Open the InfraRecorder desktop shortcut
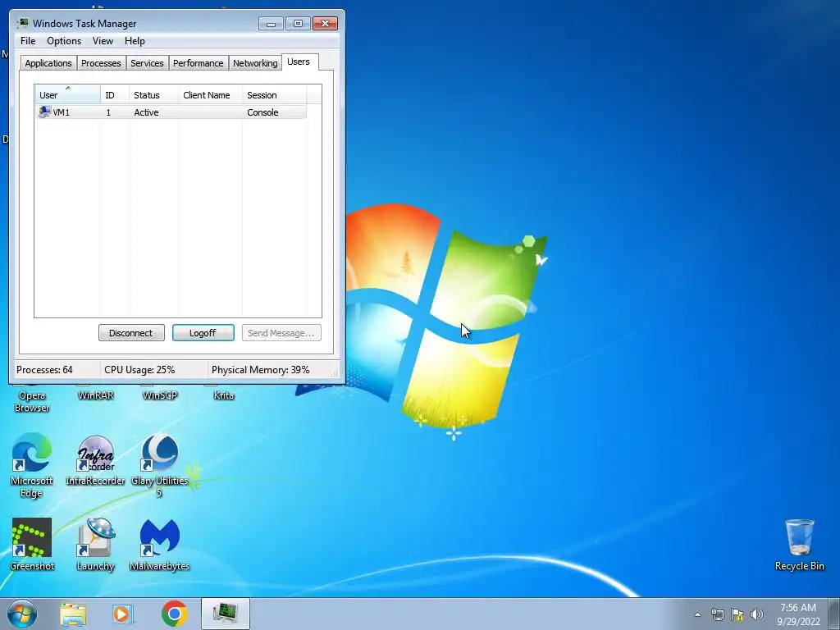 point(95,461)
